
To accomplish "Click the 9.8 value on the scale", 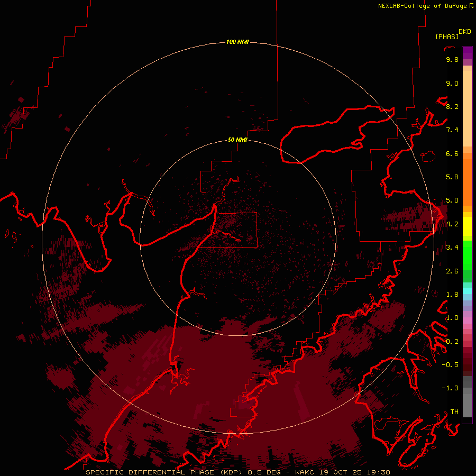I will point(452,59).
